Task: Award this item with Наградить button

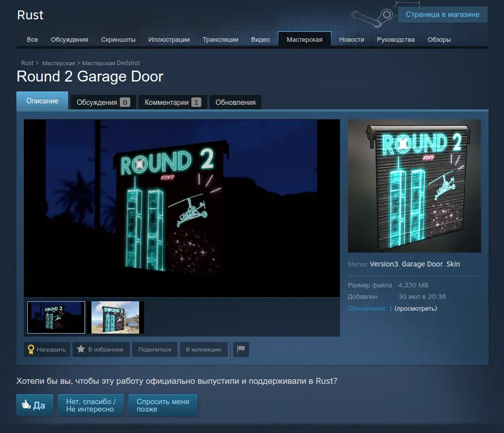Action: [x=46, y=349]
